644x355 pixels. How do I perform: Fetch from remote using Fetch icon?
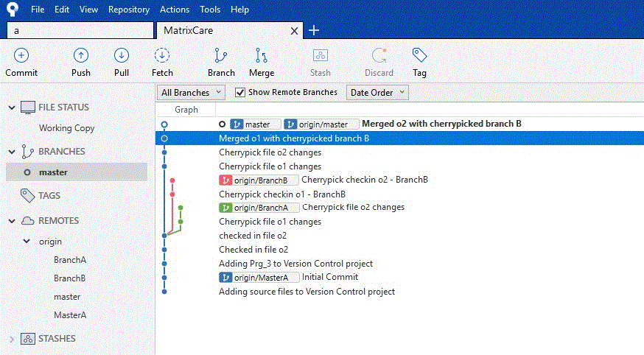162,55
